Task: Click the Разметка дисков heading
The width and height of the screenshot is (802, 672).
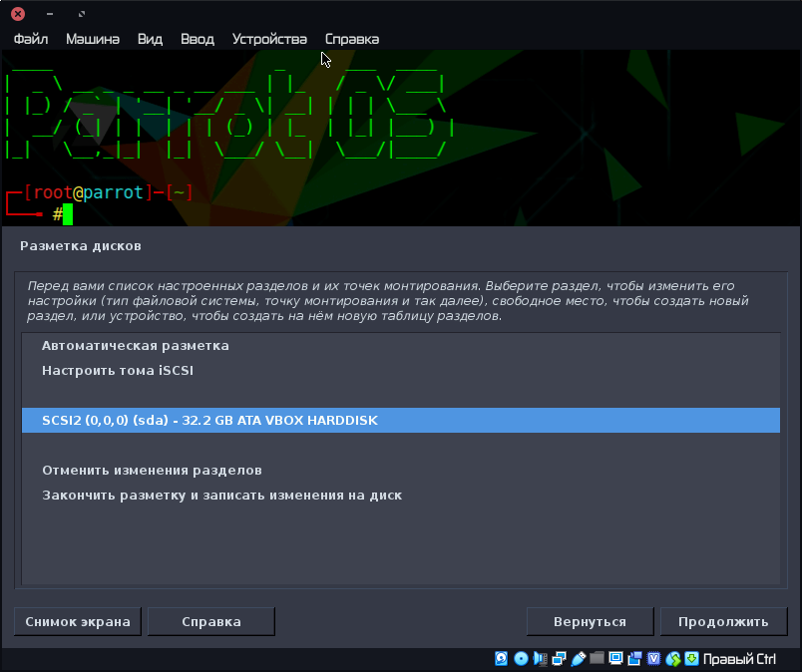Action: (x=81, y=246)
